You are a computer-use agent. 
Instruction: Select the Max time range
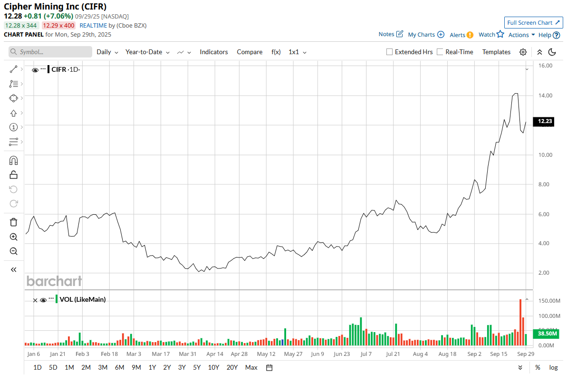click(x=251, y=367)
